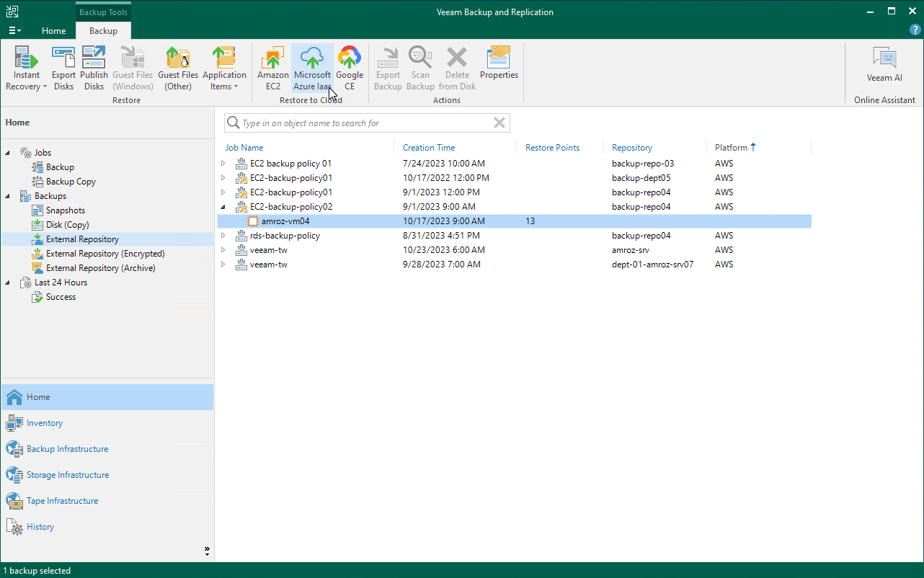The height and width of the screenshot is (578, 924).
Task: Go to the History view
Action: [40, 527]
